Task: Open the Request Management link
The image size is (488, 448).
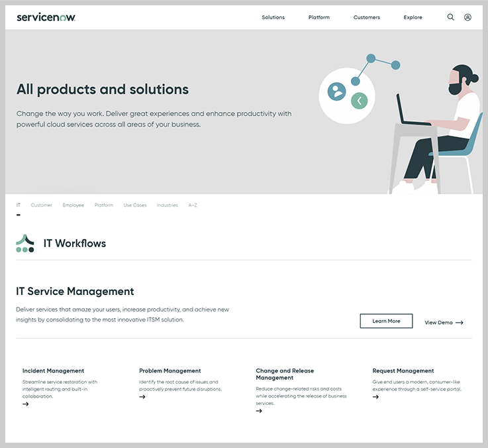Action: pos(403,370)
